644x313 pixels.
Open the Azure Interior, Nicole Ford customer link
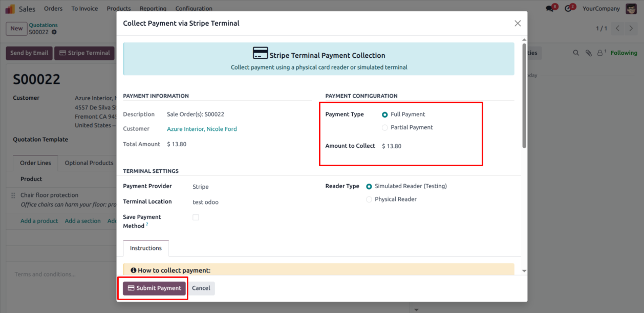point(202,129)
